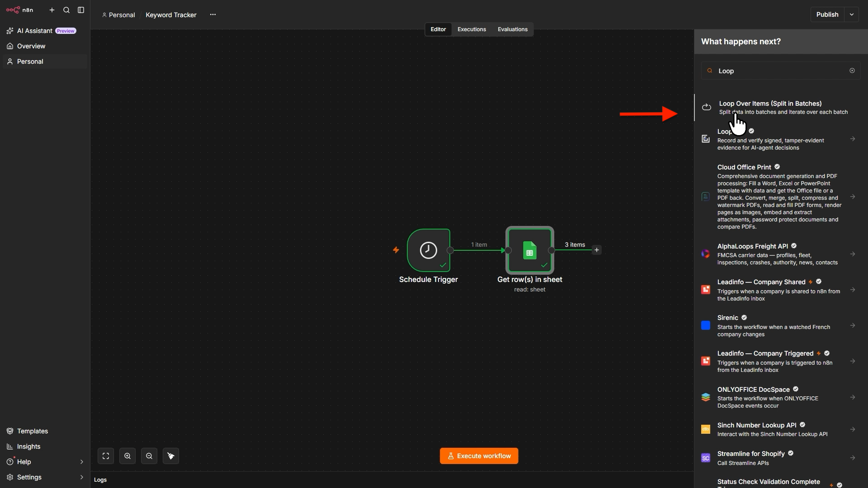Expand arrow on Streamline for Shopify row
This screenshot has height=488, width=868.
[x=853, y=458]
